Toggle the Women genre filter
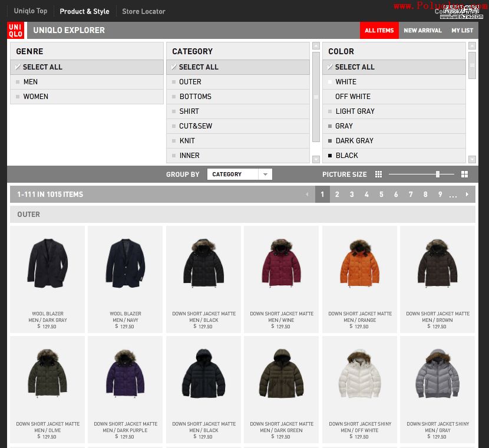 click(x=87, y=97)
